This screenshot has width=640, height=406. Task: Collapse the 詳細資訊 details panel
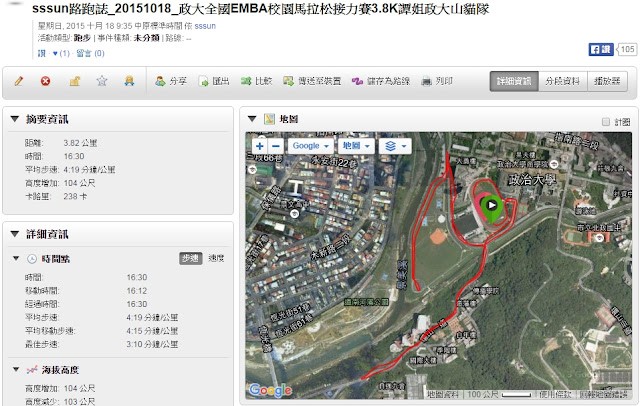(x=15, y=234)
